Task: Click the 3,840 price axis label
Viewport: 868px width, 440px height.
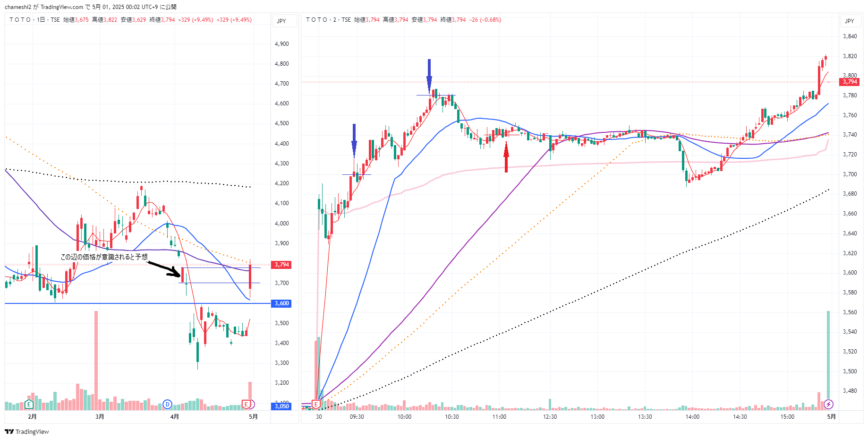Action: click(850, 36)
